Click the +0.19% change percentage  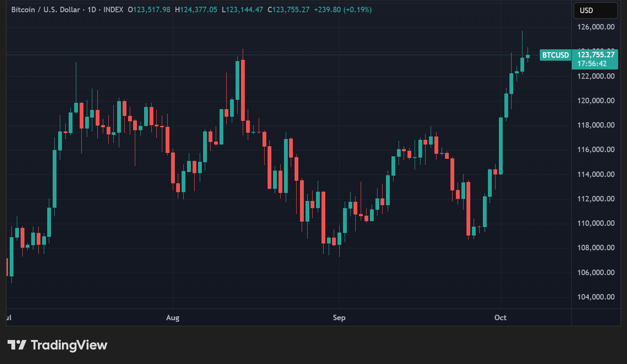pyautogui.click(x=357, y=9)
